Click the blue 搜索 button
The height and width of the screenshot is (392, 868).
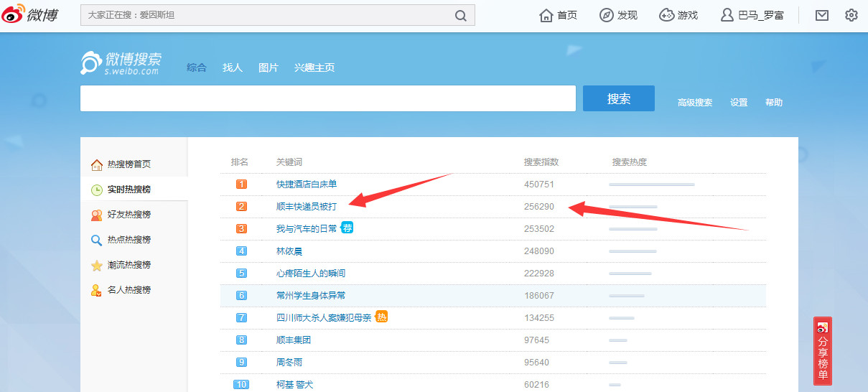pyautogui.click(x=619, y=98)
